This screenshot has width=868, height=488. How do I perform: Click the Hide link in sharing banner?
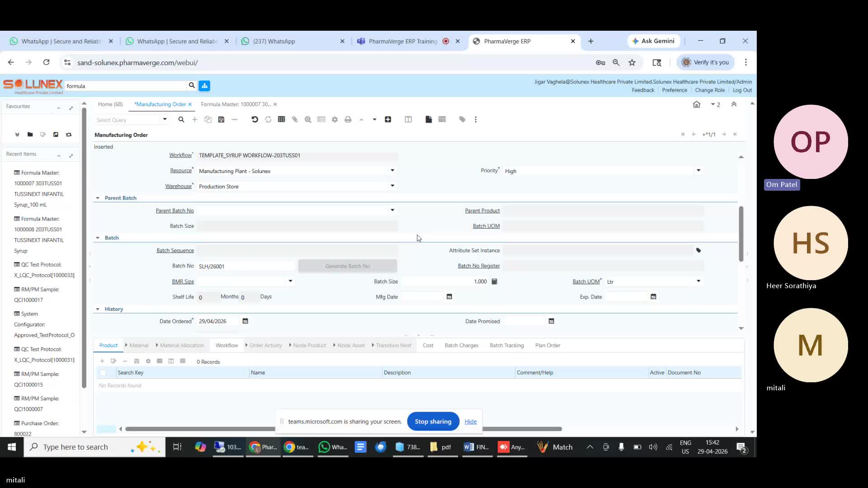coord(471,422)
